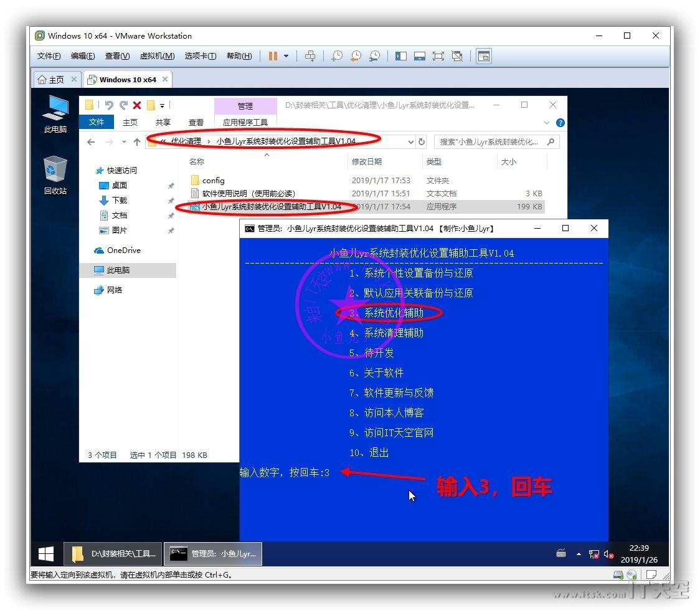Open the 帮助(H) menu in VMware

coord(239,56)
